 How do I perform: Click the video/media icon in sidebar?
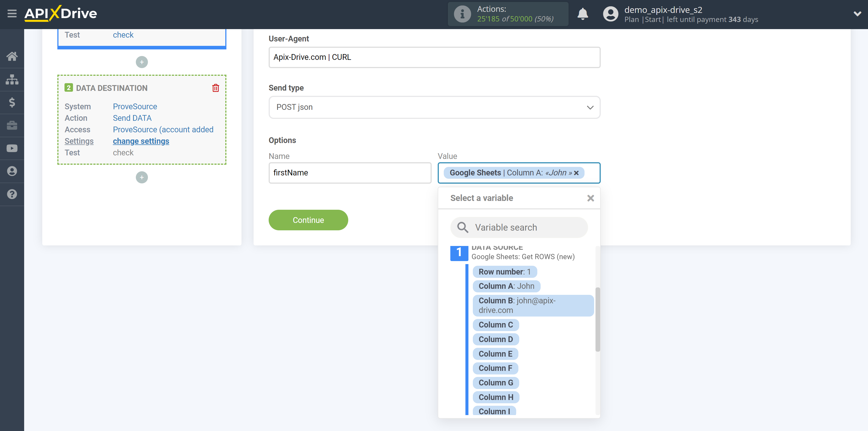coord(12,147)
